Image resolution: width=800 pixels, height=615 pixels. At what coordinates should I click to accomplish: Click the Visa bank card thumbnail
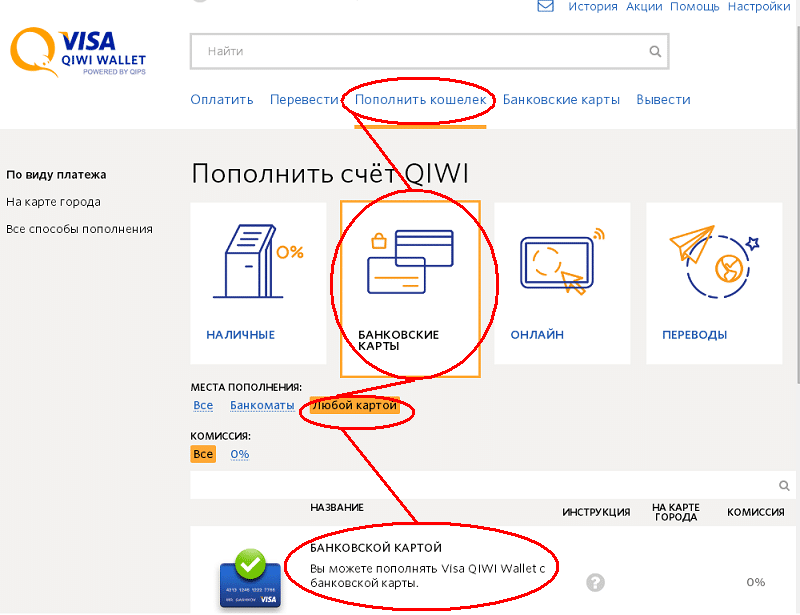(251, 579)
